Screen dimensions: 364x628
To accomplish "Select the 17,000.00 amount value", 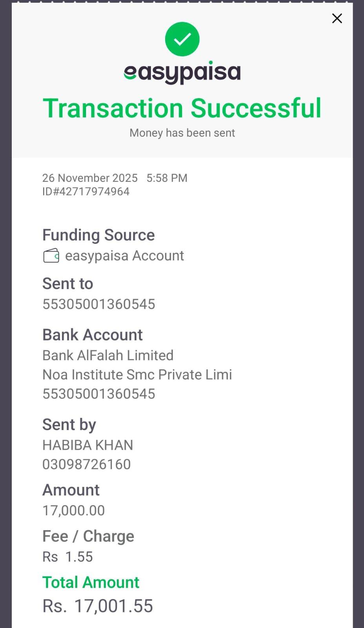I will click(x=73, y=510).
